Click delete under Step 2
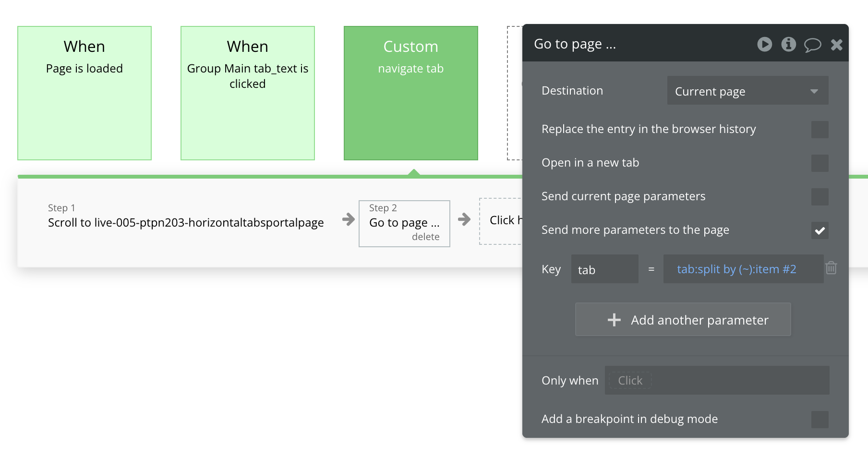Image resolution: width=868 pixels, height=458 pixels. [425, 237]
